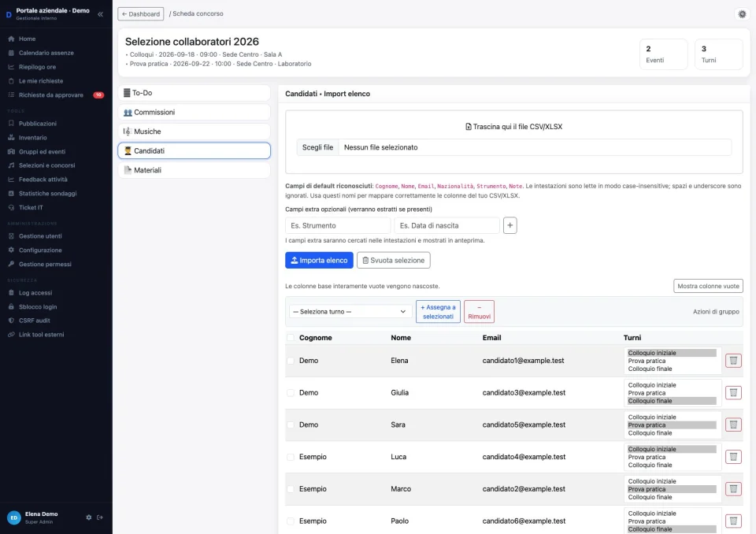Click Scegli file to browse CSV
Image resolution: width=756 pixels, height=534 pixels.
(x=317, y=147)
